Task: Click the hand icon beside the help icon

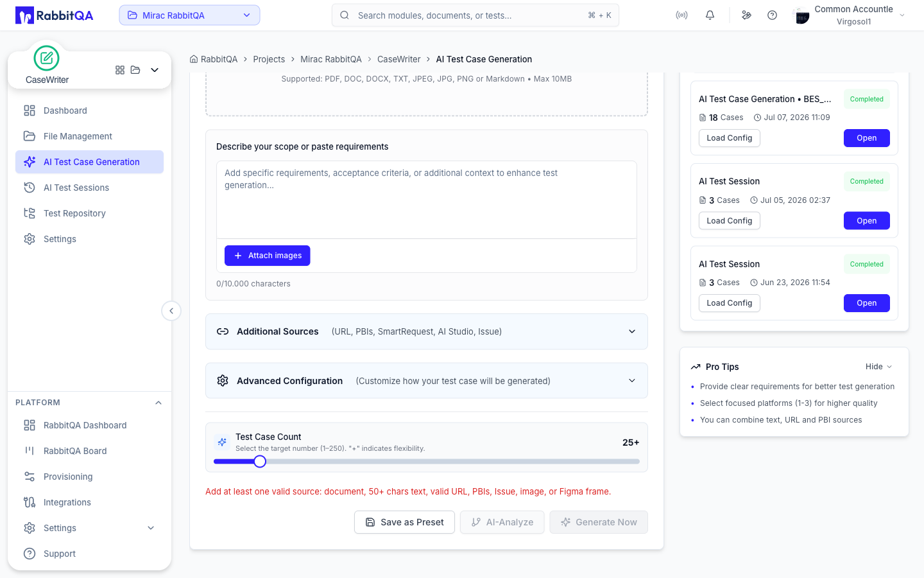Action: point(746,15)
